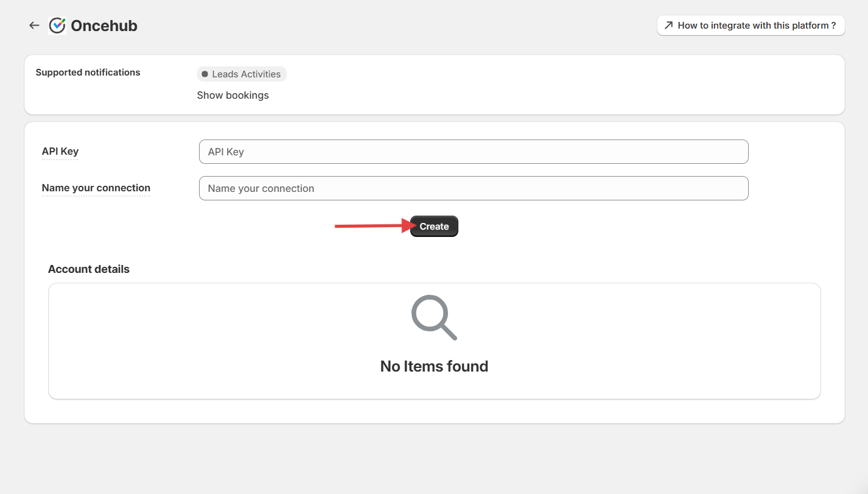The width and height of the screenshot is (868, 494).
Task: Click the API Key field label
Action: click(x=60, y=152)
